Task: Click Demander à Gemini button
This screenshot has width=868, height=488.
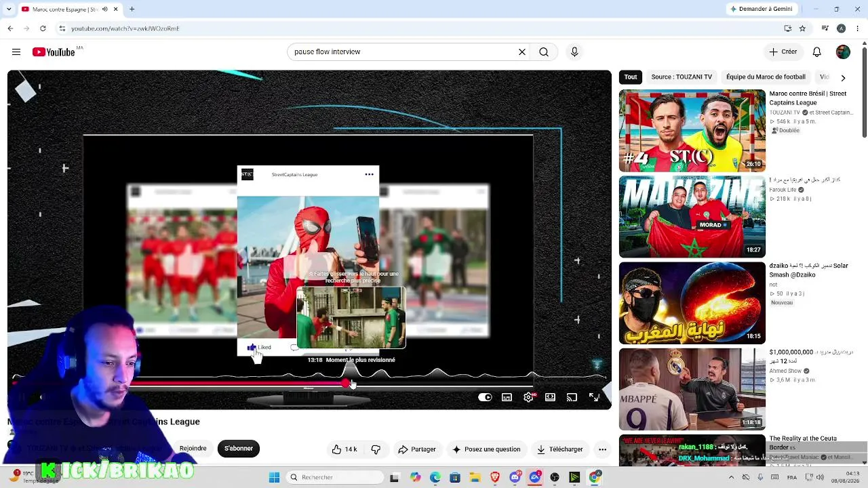Action: point(761,9)
